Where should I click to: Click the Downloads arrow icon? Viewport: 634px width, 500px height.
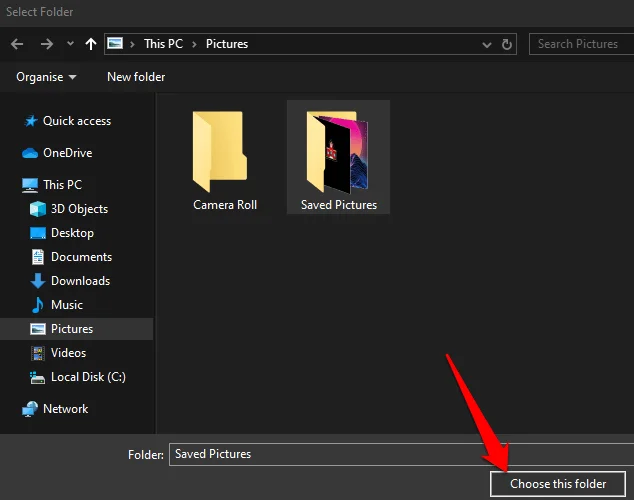(x=38, y=281)
